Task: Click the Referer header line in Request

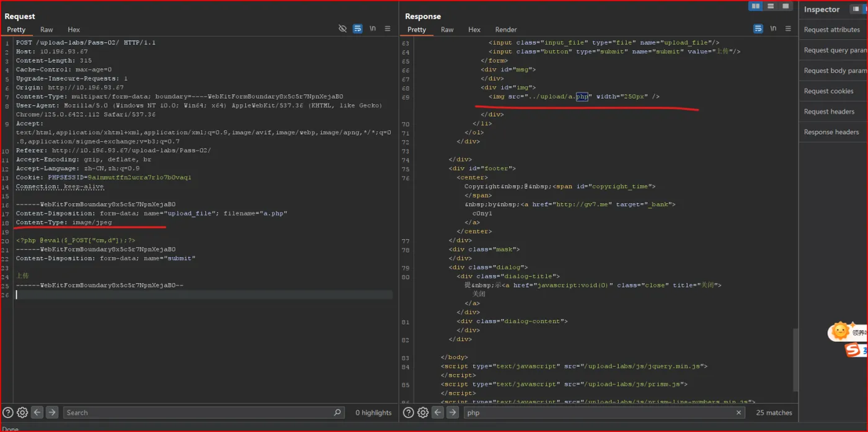Action: click(113, 150)
